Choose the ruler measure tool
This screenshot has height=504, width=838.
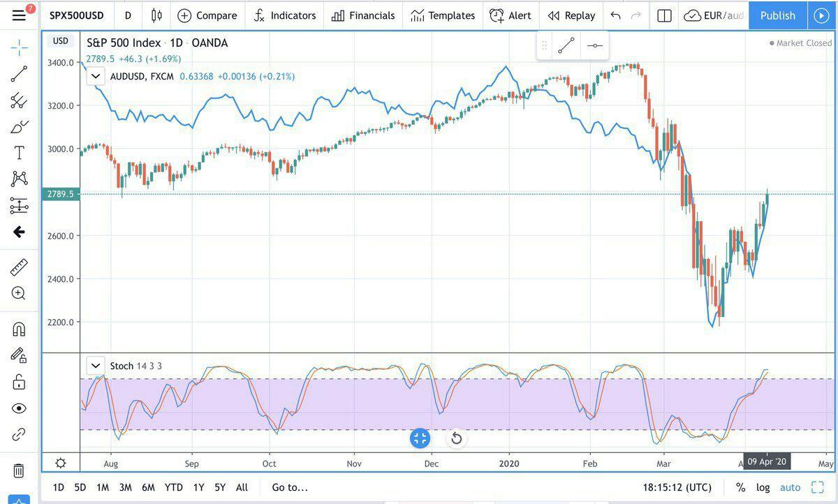click(x=19, y=267)
